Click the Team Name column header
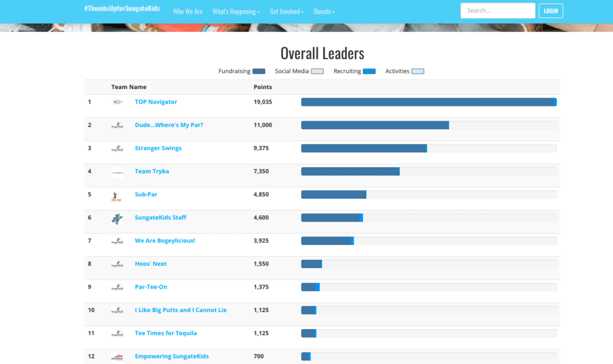 129,87
